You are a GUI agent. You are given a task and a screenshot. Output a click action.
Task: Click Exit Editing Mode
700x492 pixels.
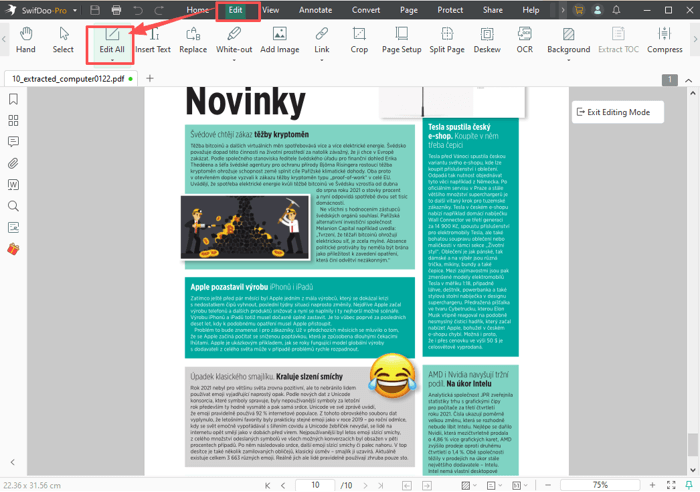point(618,112)
